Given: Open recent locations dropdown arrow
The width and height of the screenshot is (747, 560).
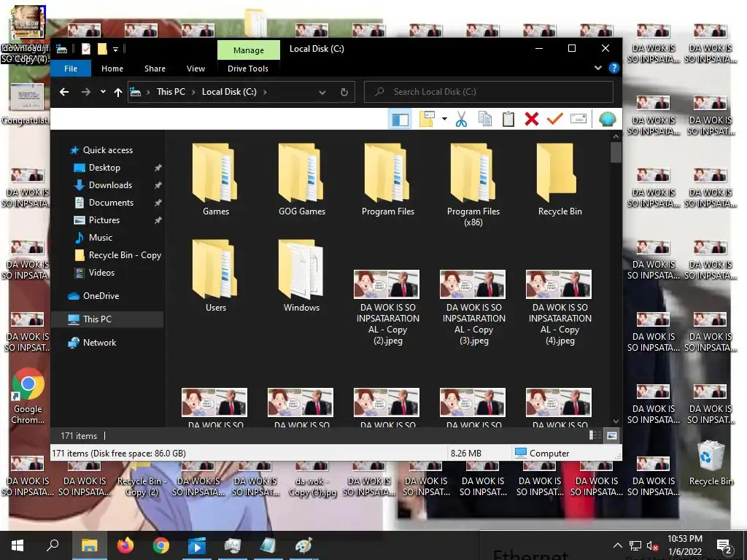Looking at the screenshot, I should pyautogui.click(x=103, y=91).
